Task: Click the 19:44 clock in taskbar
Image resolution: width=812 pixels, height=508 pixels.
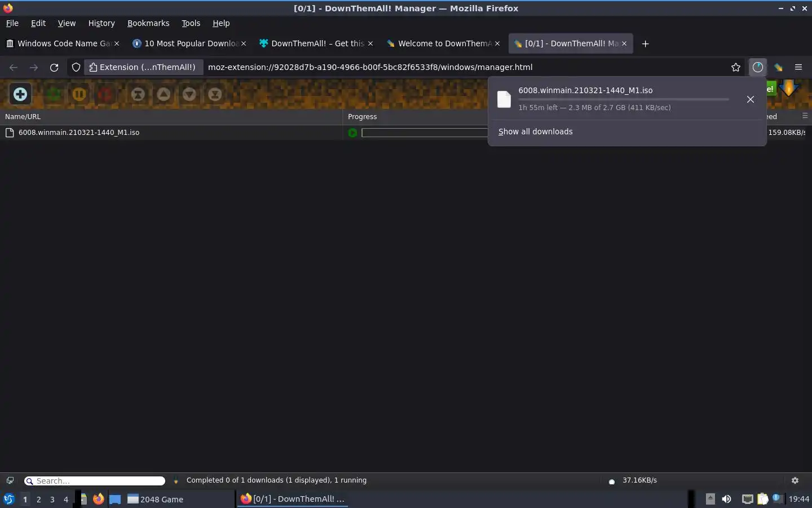Action: pyautogui.click(x=798, y=499)
